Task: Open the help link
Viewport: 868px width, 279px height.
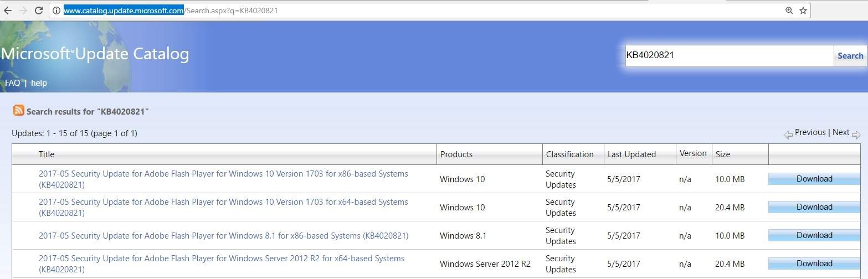Action: coord(39,83)
